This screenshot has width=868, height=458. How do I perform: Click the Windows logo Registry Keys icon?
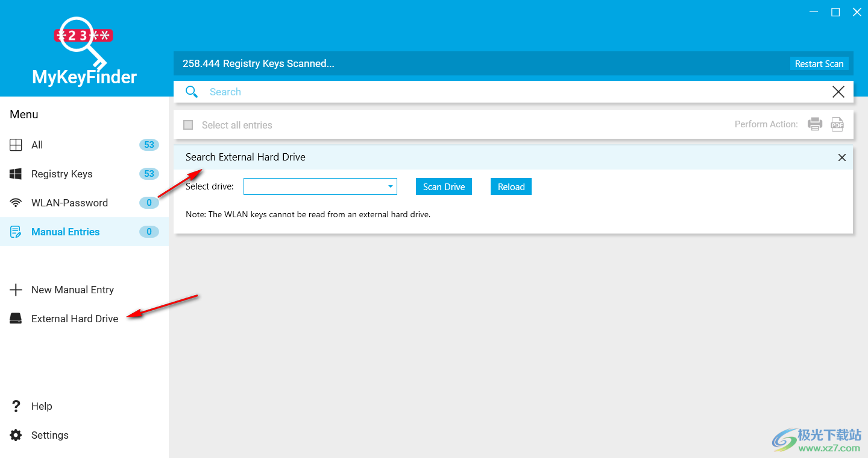point(16,174)
